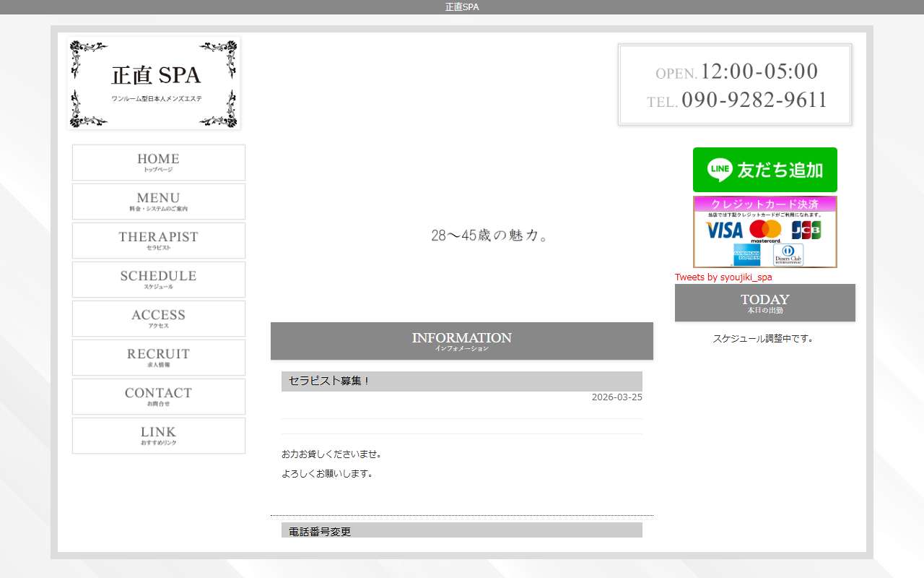Open the CONTACT inquiry page
The image size is (924, 578).
(158, 396)
